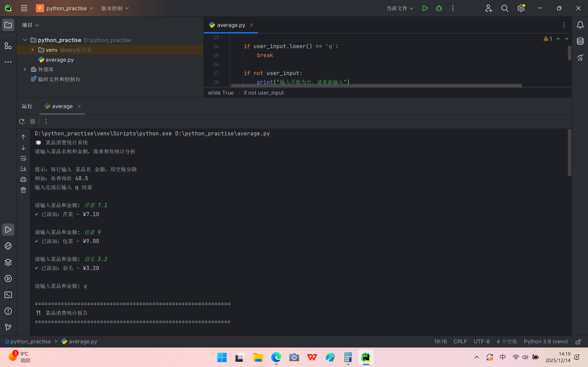Viewport: 588px width, 367px height.
Task: Expand the venv folder
Action: click(32, 50)
